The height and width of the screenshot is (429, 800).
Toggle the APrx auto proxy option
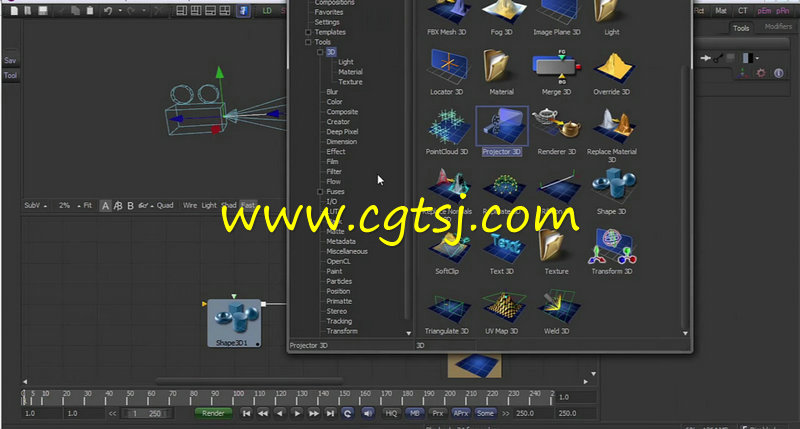click(x=461, y=413)
